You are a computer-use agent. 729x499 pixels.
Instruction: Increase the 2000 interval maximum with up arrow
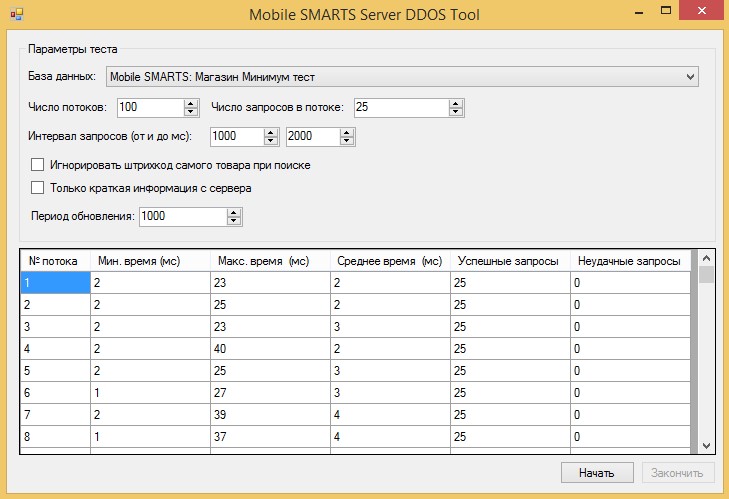346,133
